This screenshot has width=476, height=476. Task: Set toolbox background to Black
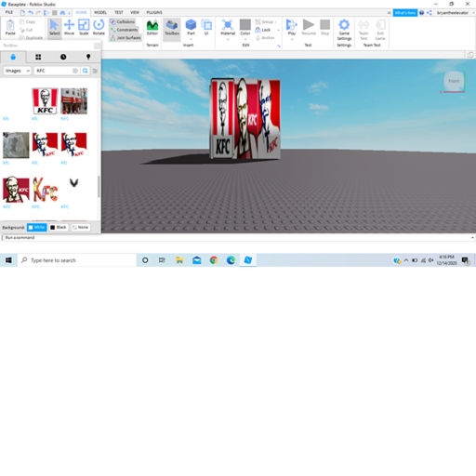(59, 227)
